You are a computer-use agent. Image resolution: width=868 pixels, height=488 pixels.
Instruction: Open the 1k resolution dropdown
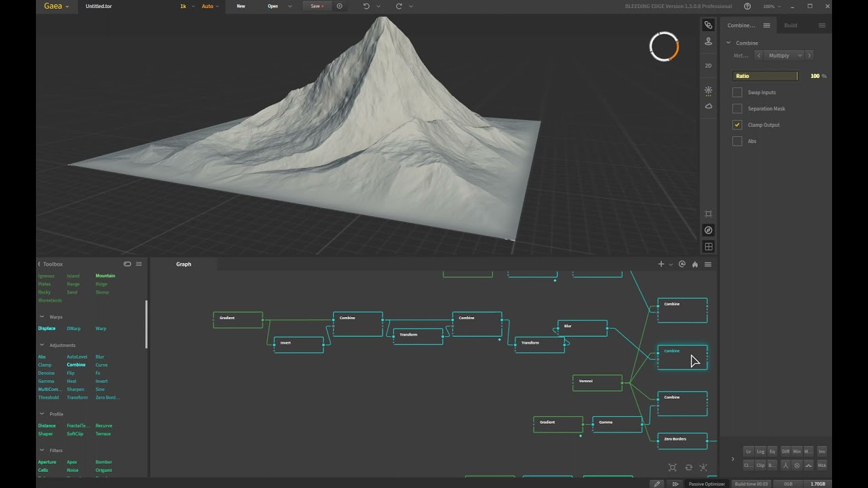pos(187,6)
